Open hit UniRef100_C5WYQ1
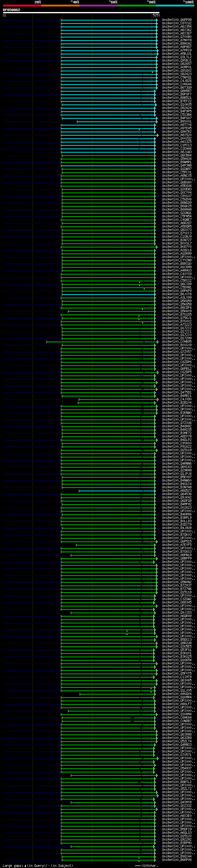Viewport: 197px width, 868px height. click(176, 78)
